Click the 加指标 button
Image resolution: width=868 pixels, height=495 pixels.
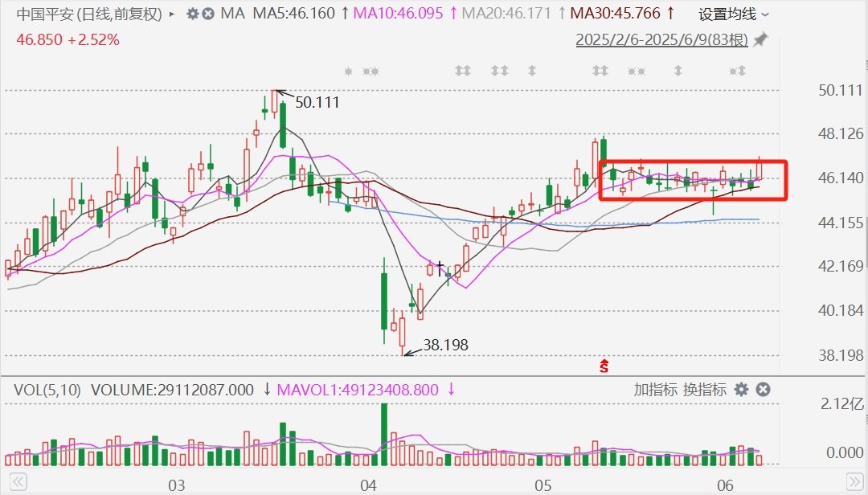(656, 389)
